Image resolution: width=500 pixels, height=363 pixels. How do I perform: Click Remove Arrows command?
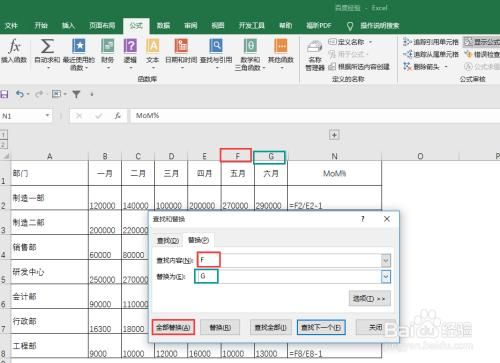425,67
